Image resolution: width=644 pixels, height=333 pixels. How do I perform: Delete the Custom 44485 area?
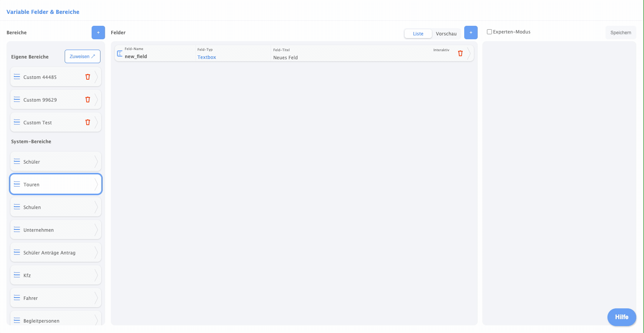tap(88, 77)
